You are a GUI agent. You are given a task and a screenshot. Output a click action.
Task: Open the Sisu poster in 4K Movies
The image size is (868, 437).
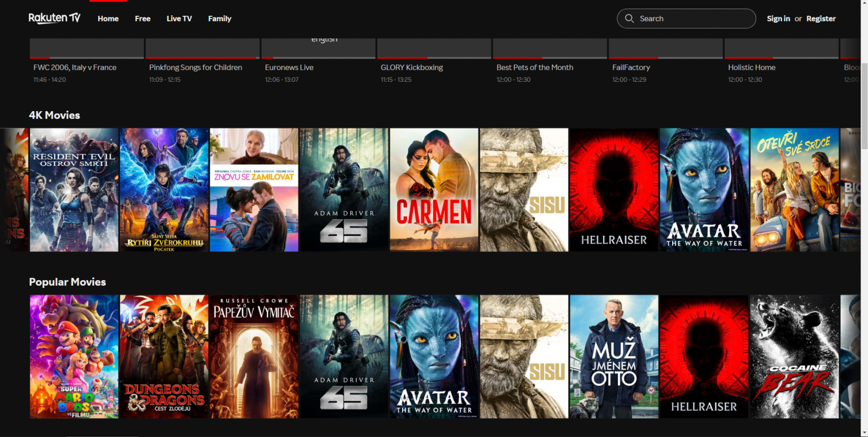pos(524,190)
